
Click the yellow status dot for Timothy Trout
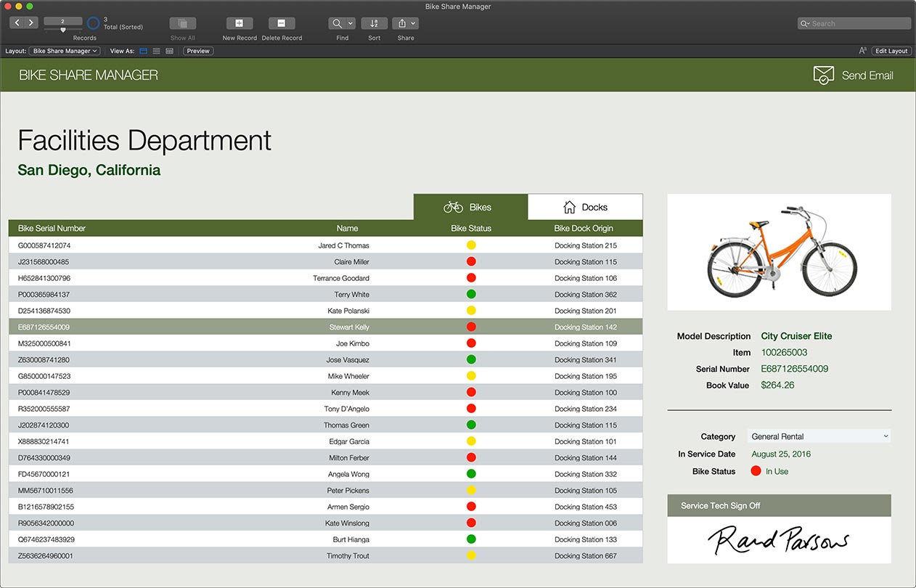[471, 555]
